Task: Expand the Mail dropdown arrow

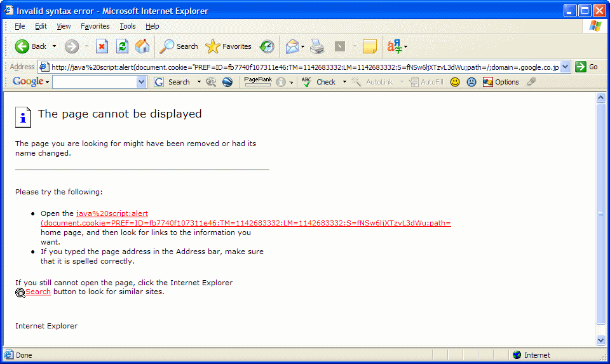Action: pos(302,46)
